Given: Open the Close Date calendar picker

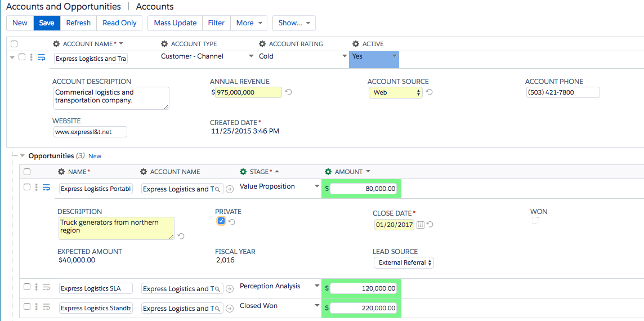Looking at the screenshot, I should (x=420, y=225).
